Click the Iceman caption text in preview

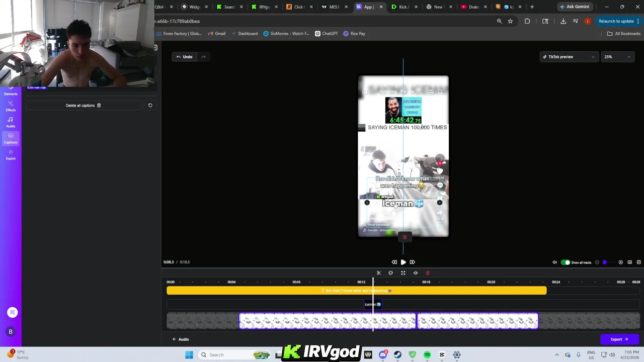click(x=403, y=203)
